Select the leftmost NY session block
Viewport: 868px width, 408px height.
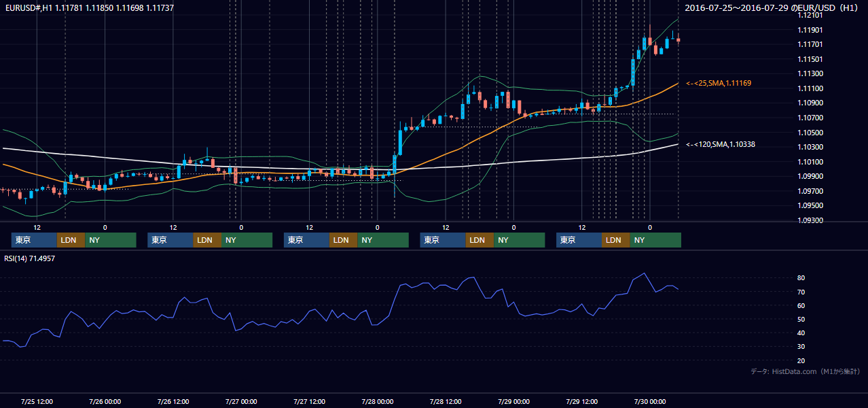click(111, 240)
